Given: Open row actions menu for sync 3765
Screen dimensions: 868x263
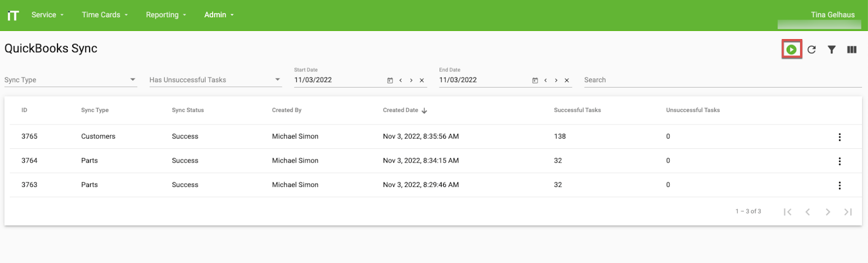Looking at the screenshot, I should pos(840,137).
